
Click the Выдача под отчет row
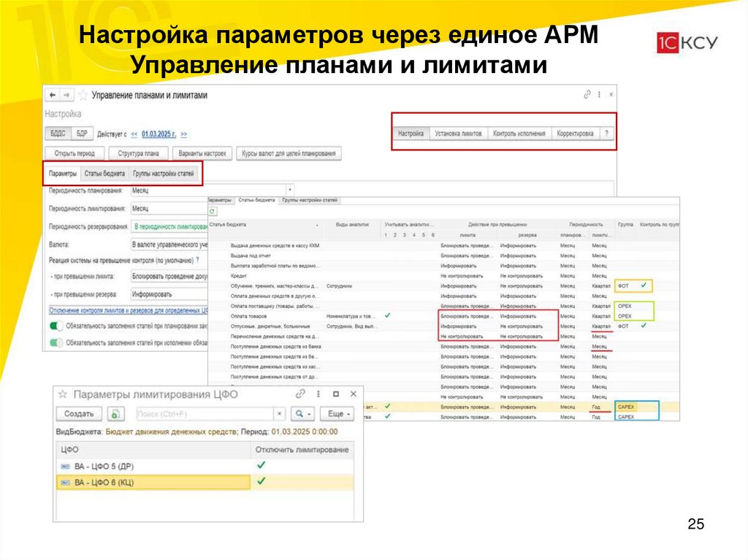coord(443,256)
